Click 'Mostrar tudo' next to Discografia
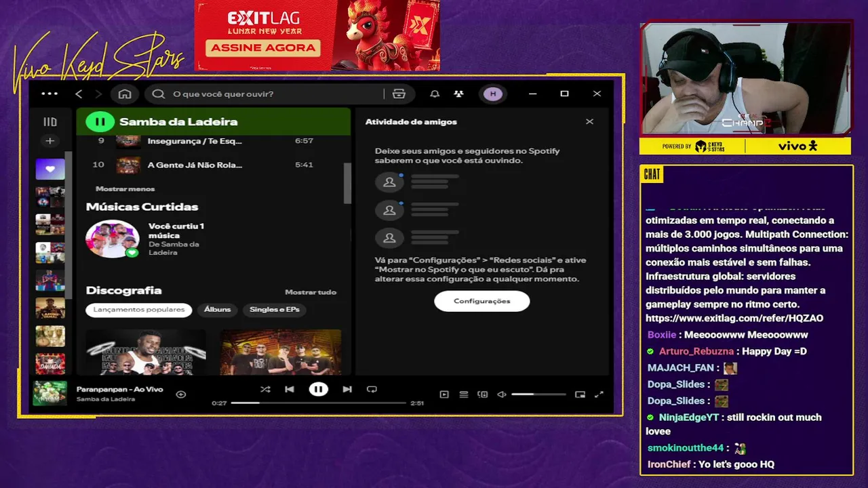Screen dimensions: 868x488 tap(311, 292)
